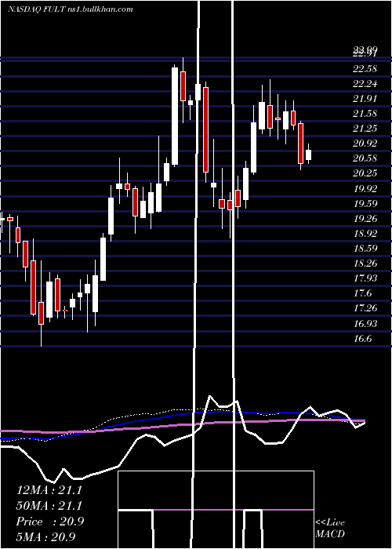Image resolution: width=392 pixels, height=549 pixels.
Task: Click the 50MA : 21.1 legend text
Action: tap(49, 506)
